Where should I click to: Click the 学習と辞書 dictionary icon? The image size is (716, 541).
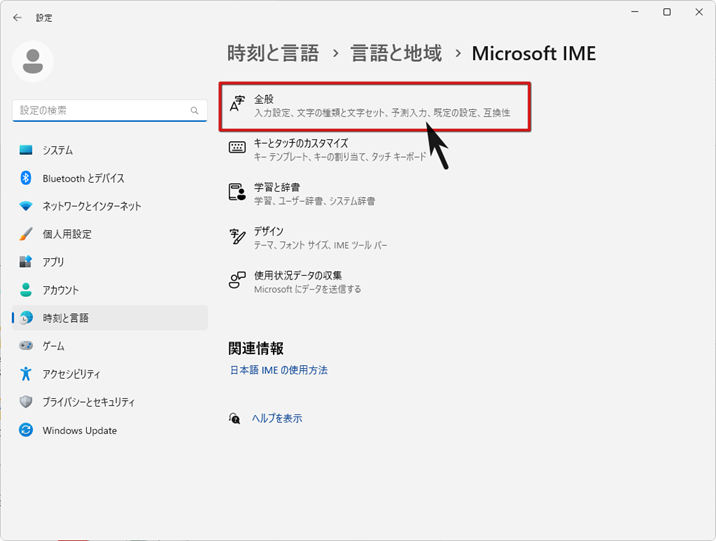pos(237,192)
